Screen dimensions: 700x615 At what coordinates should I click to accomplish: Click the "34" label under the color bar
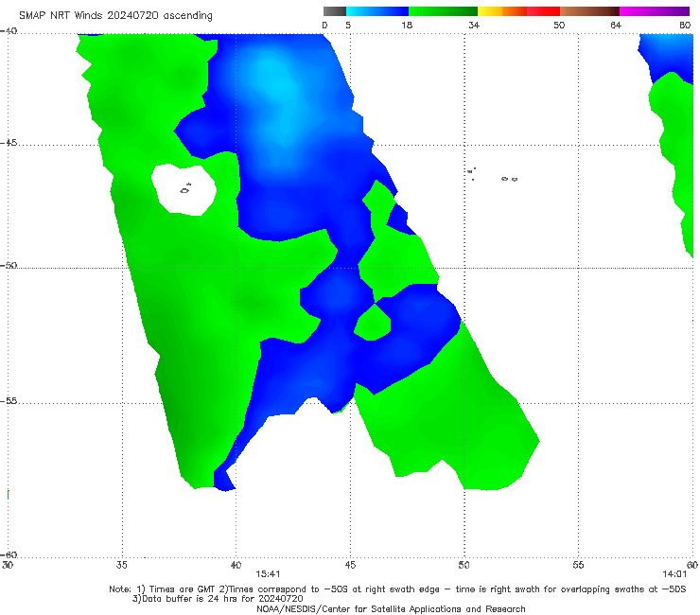tap(474, 26)
